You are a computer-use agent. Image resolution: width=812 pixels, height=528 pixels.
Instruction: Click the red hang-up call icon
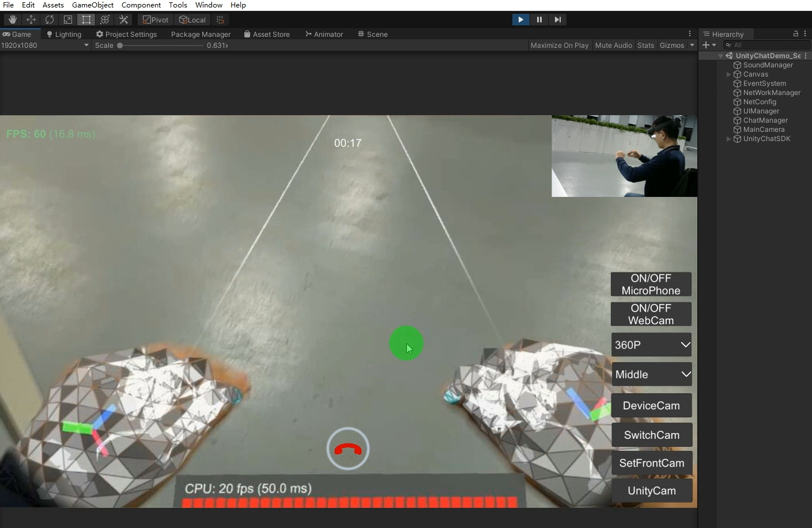pos(348,449)
